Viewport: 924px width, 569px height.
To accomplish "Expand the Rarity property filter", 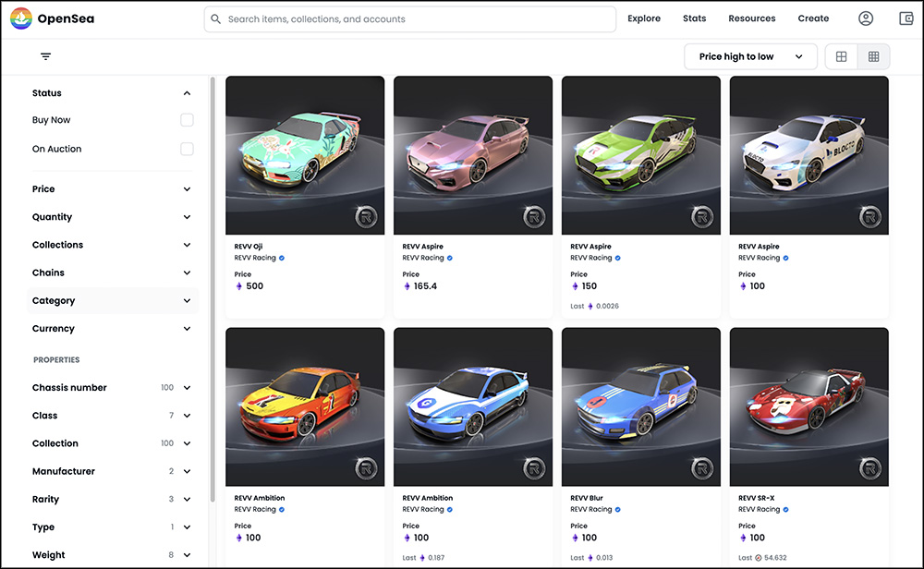I will pyautogui.click(x=112, y=499).
